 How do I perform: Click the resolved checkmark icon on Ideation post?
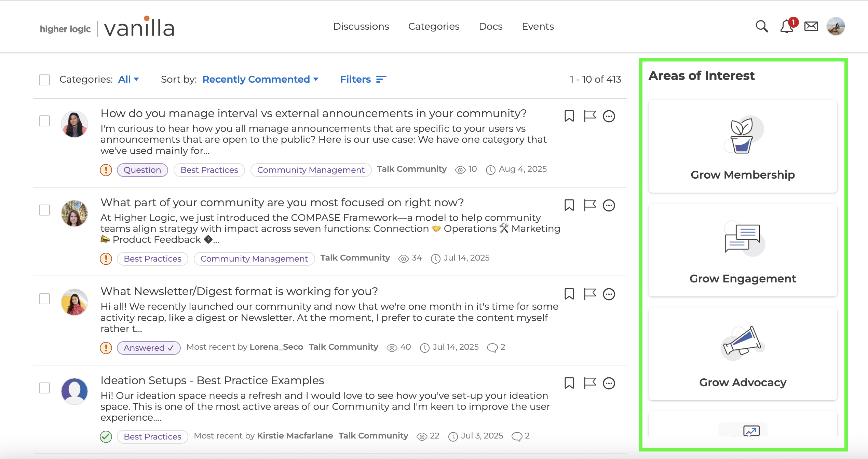coord(106,437)
